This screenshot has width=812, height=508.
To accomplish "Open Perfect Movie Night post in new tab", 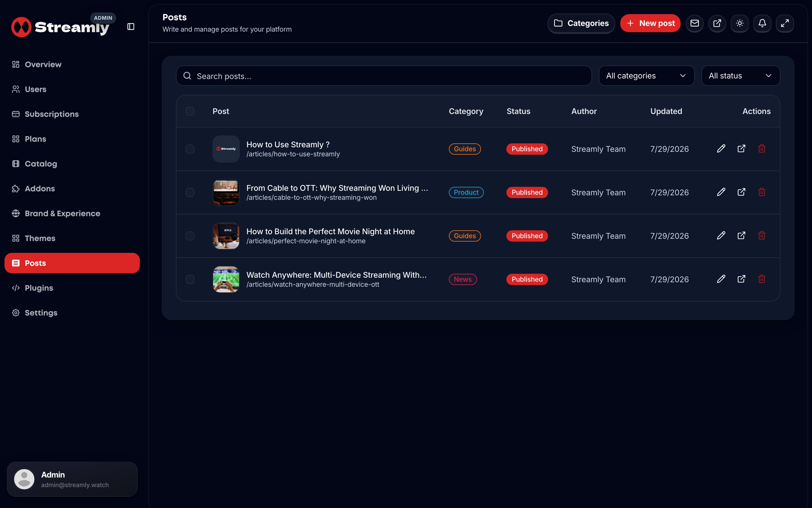I will (742, 236).
